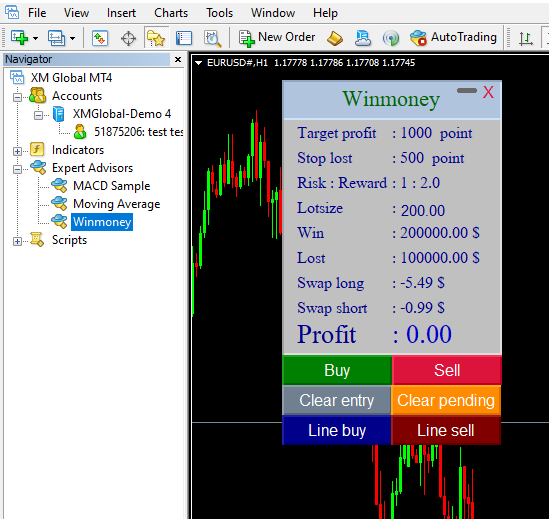Screen dimensions: 549x519
Task: Click the application icon in menu bar
Action: pos(12,12)
